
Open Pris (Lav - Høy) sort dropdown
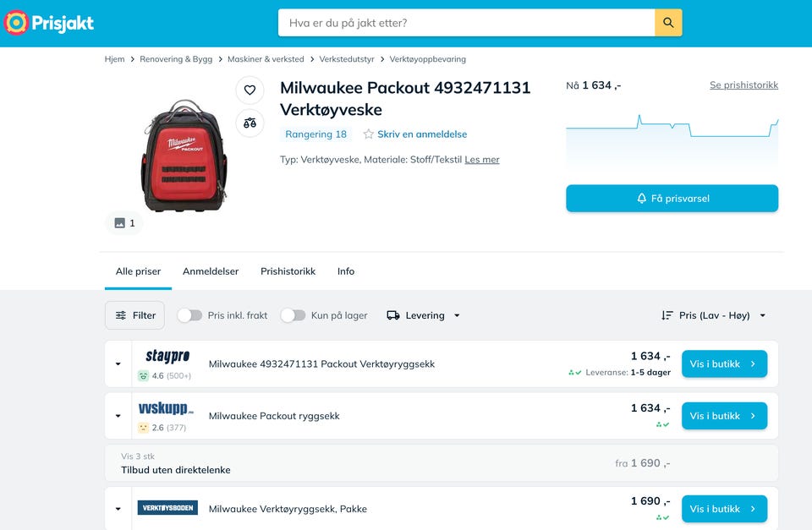click(x=714, y=315)
